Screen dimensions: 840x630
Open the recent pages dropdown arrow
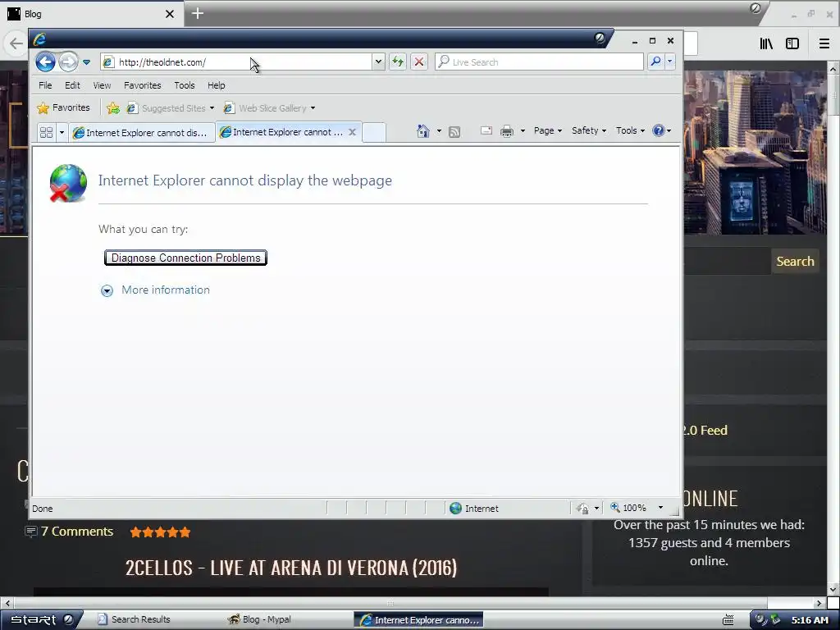point(86,62)
